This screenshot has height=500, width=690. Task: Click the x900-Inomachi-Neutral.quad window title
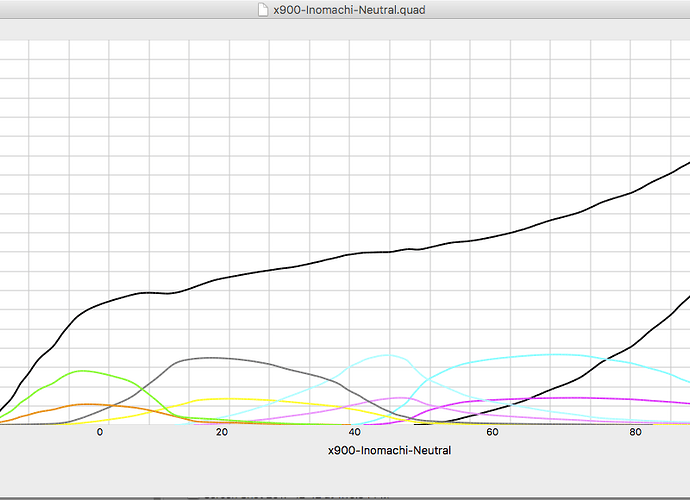click(352, 10)
